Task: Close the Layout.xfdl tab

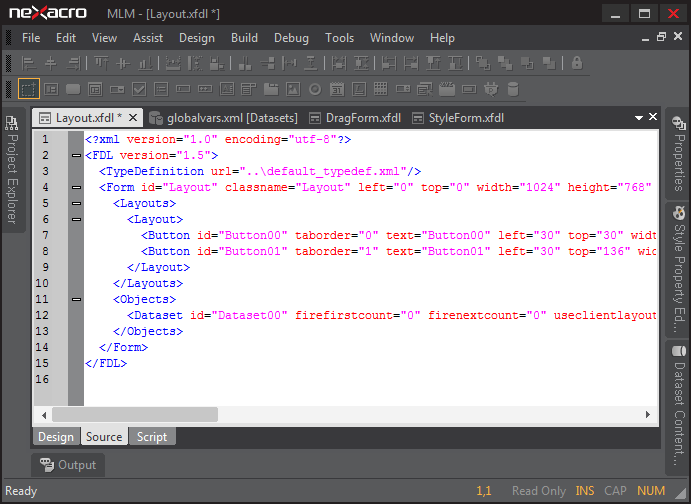Action: click(x=132, y=118)
